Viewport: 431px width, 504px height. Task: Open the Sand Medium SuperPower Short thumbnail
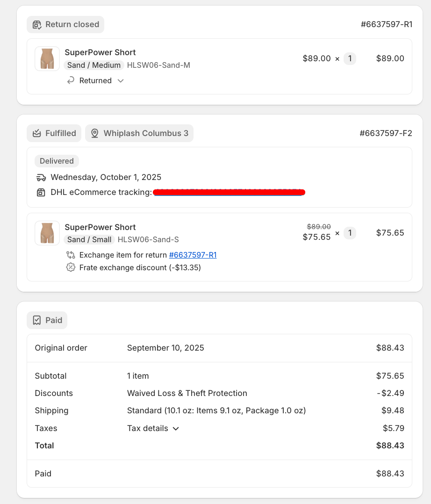pos(47,59)
